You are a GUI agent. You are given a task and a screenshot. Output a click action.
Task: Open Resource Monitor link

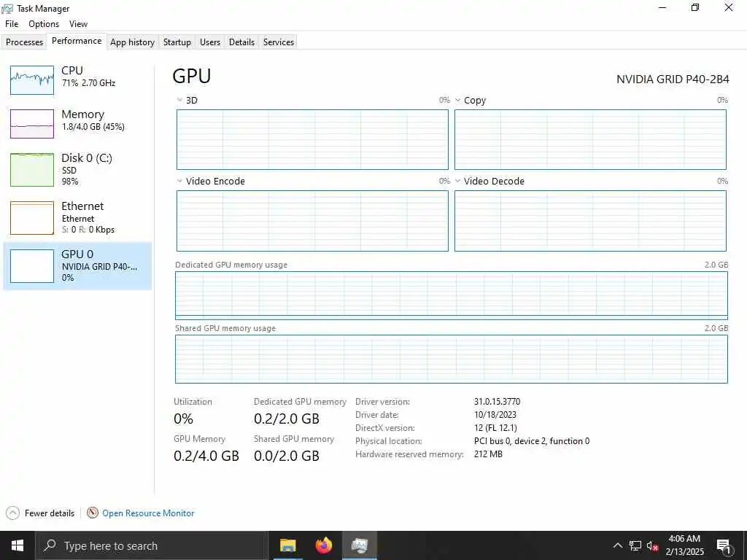[148, 513]
